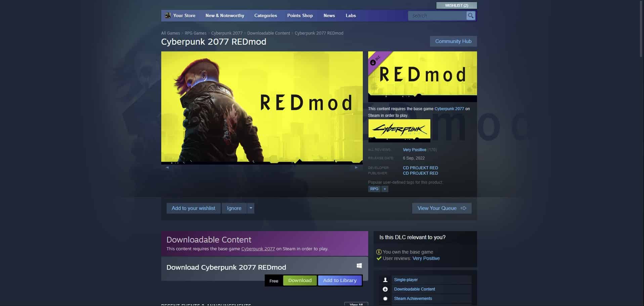Open the Very Positive reviews link

click(x=415, y=149)
